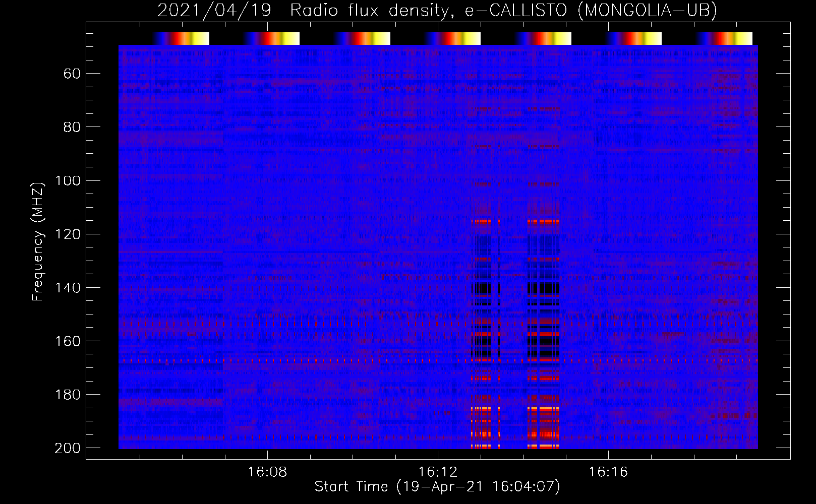Click the 120 frequency tick label
The height and width of the screenshot is (504, 816).
(68, 234)
